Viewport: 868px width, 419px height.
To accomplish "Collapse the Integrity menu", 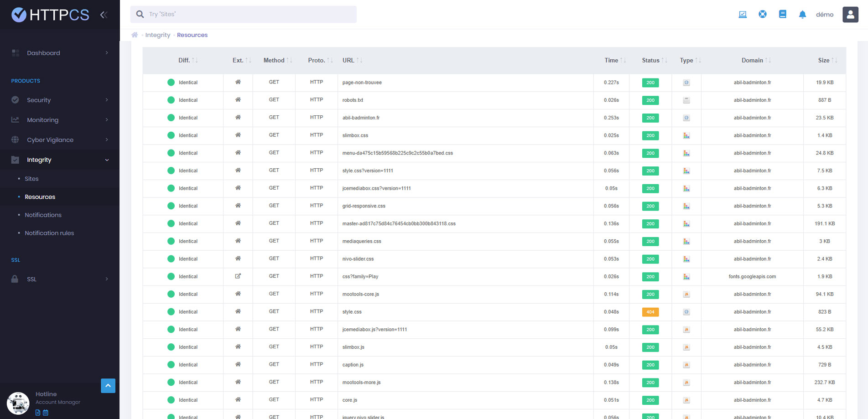I will (x=60, y=160).
